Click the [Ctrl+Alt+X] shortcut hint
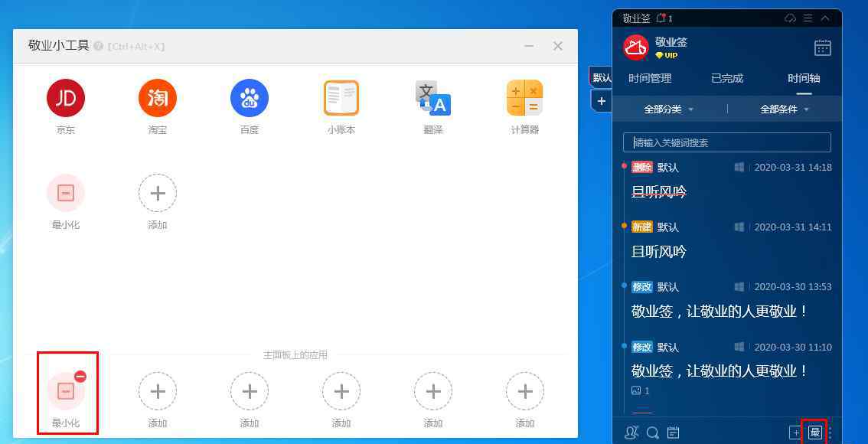Image resolution: width=868 pixels, height=444 pixels. (x=135, y=47)
